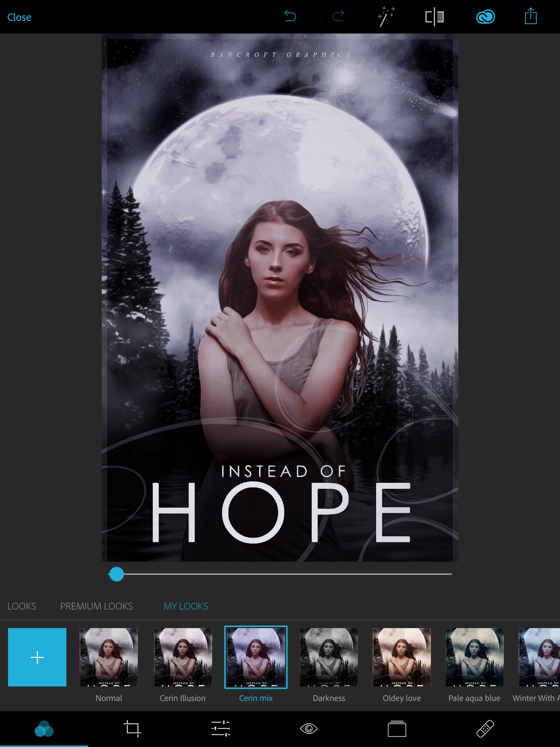This screenshot has height=747, width=560.
Task: Apply the Cerin Illusion look thumbnail
Action: (183, 657)
